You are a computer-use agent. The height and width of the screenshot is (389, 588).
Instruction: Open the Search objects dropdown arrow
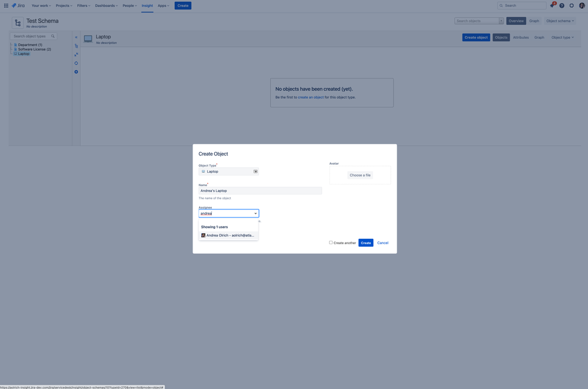point(501,21)
